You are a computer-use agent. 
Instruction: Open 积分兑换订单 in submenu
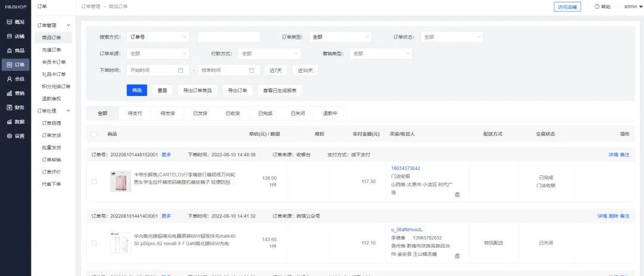pyautogui.click(x=56, y=86)
